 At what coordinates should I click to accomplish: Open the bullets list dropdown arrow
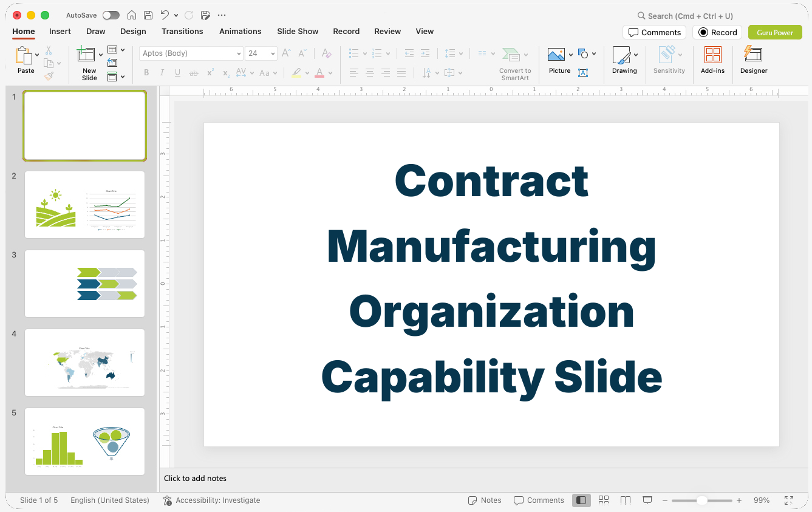[x=364, y=53]
